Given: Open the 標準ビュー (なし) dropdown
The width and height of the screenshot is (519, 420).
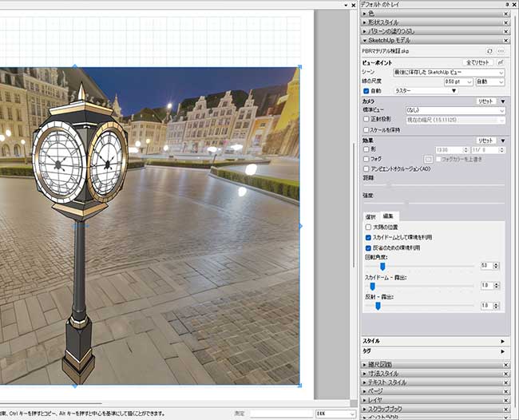Looking at the screenshot, I should (455, 110).
